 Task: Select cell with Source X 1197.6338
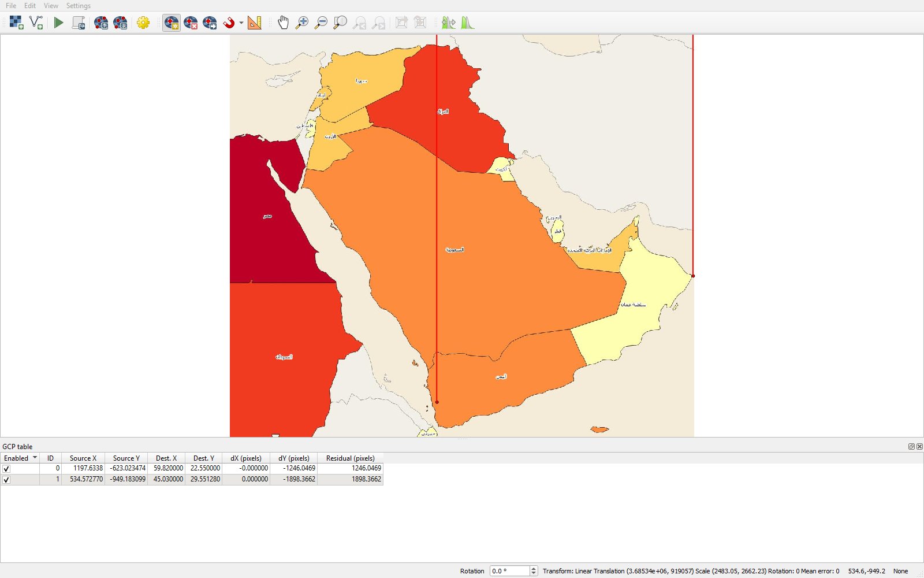tap(83, 468)
